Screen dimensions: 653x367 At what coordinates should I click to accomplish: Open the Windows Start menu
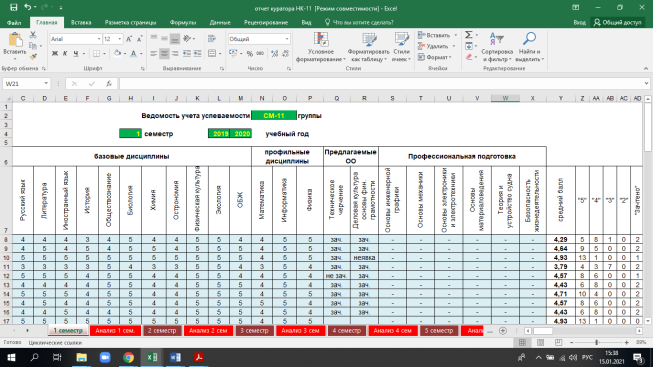pos(11,357)
